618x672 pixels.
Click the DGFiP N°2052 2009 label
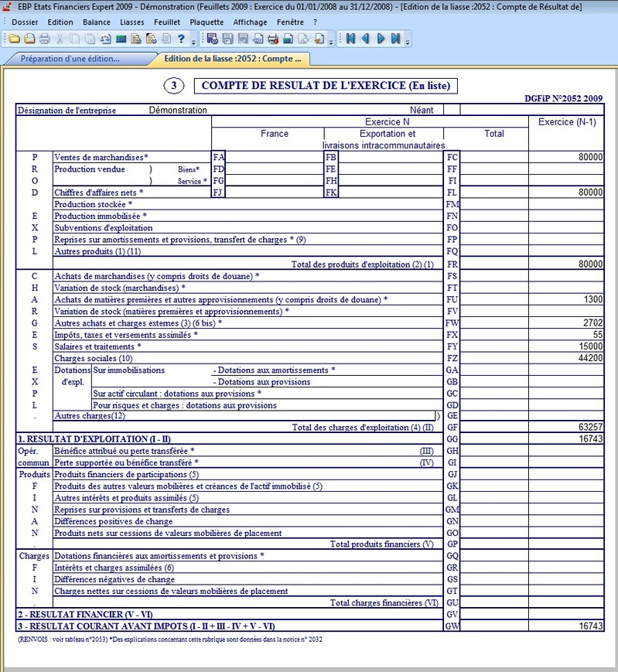click(x=564, y=98)
